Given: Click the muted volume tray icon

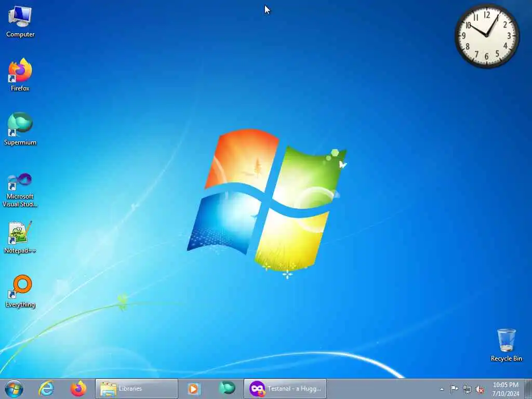Looking at the screenshot, I should 480,389.
